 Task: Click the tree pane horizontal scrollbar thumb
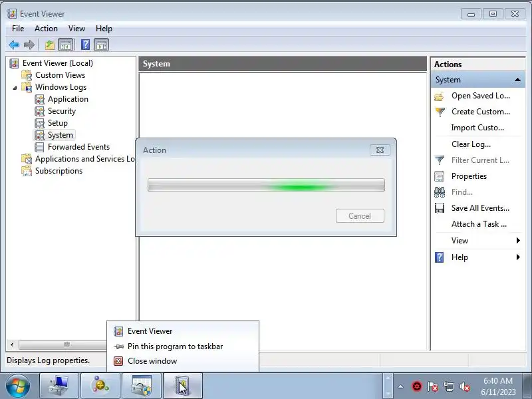[63, 344]
